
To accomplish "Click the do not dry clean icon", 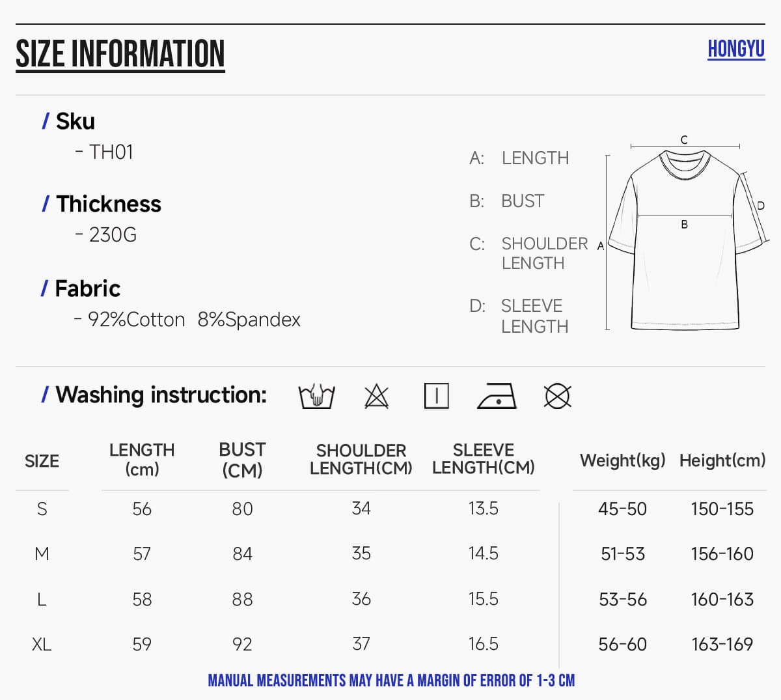I will (557, 396).
